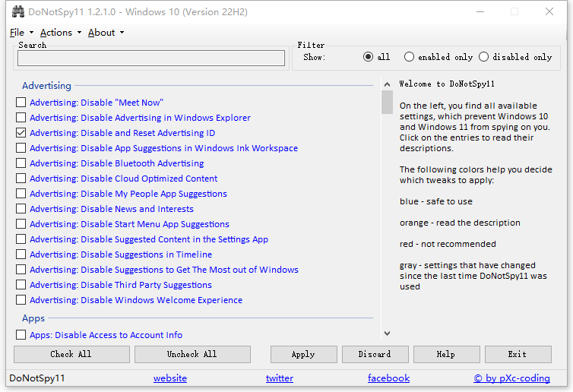Open the facebook link

[x=388, y=378]
